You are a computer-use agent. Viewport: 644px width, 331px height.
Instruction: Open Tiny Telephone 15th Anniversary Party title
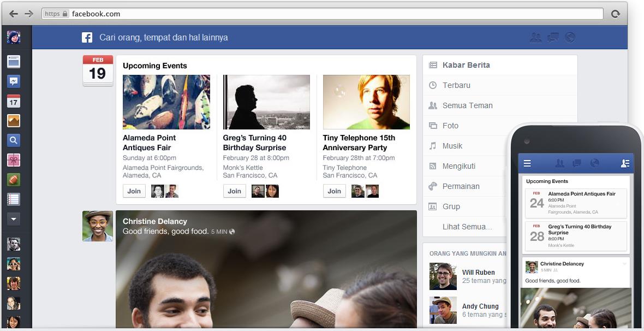coord(359,143)
